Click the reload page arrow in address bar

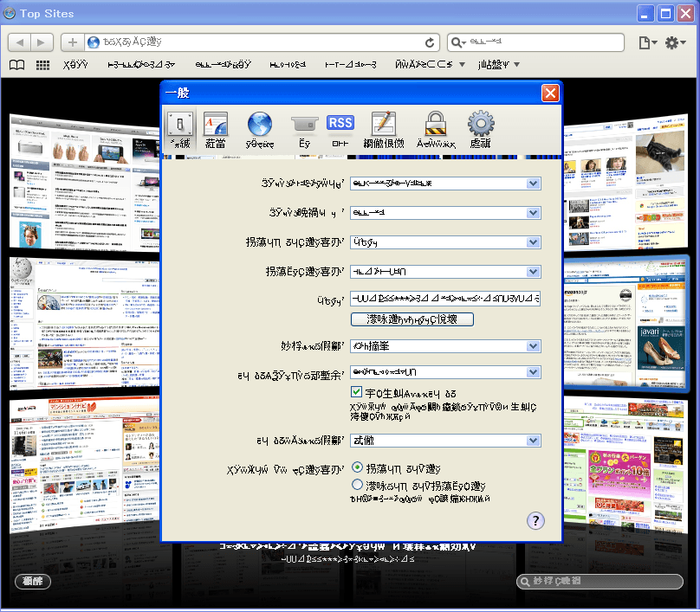click(x=430, y=42)
